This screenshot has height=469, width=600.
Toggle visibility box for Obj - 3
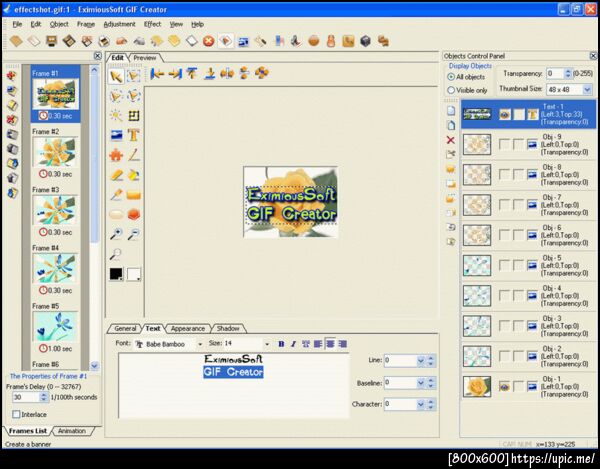coord(504,326)
